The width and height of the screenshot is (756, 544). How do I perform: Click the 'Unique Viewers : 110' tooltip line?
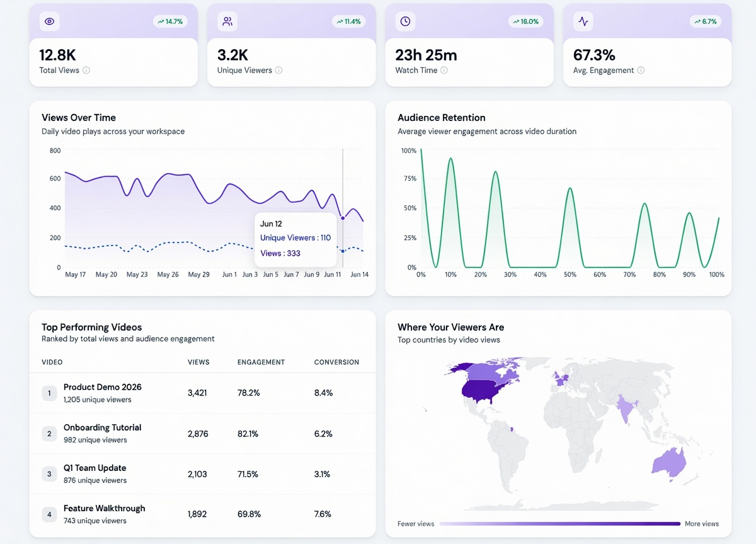click(295, 238)
